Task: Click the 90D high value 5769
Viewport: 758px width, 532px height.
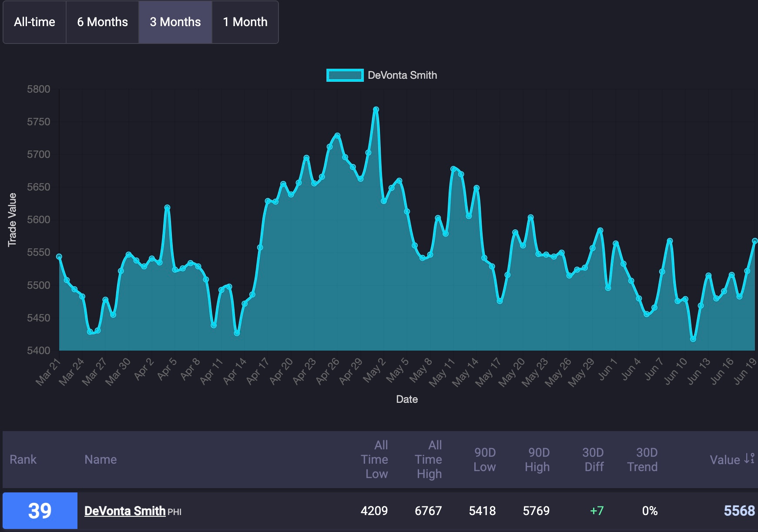Action: [x=536, y=511]
